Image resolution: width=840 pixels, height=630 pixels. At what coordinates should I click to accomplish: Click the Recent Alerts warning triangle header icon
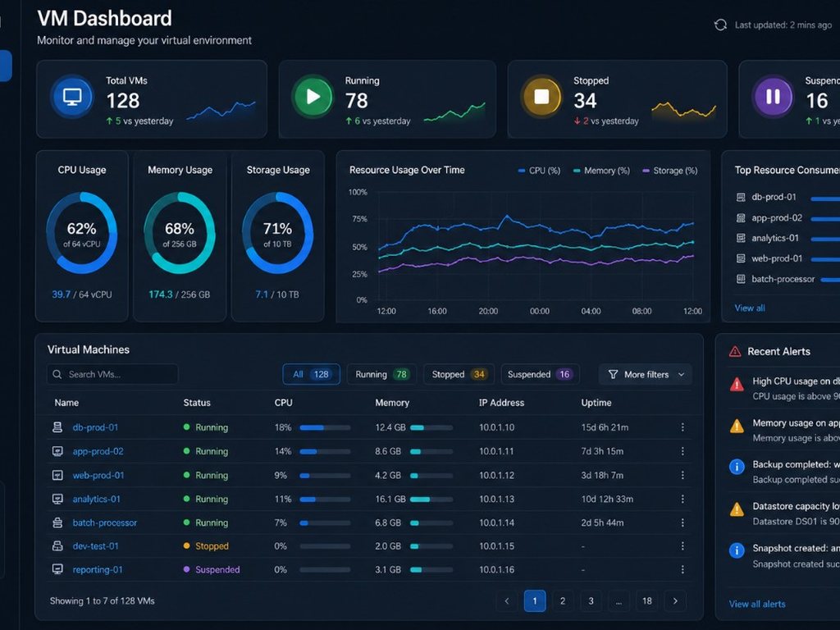(735, 351)
